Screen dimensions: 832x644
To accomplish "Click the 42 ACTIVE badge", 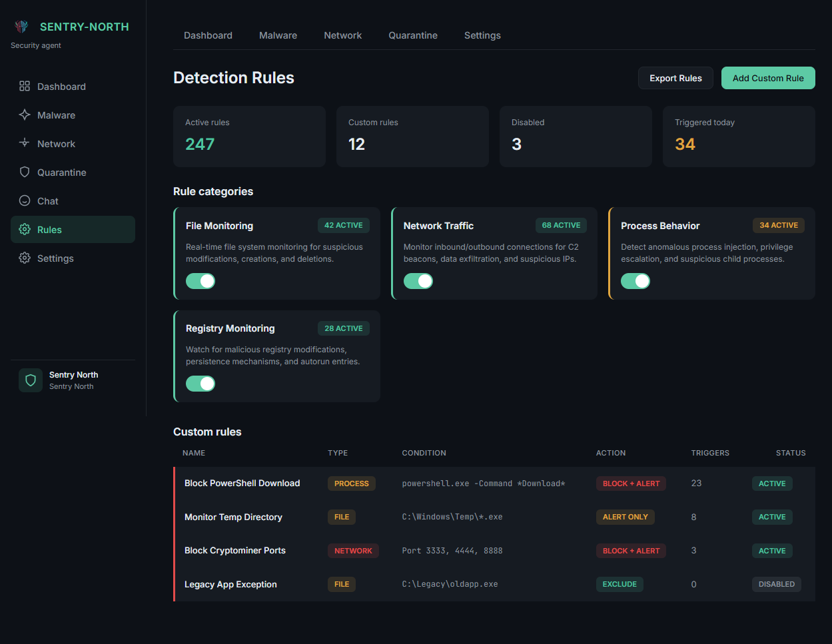I will click(344, 225).
